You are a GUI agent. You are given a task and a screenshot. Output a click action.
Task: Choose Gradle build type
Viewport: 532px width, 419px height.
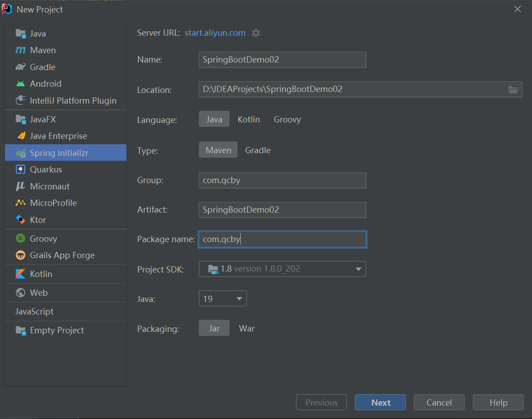point(258,150)
